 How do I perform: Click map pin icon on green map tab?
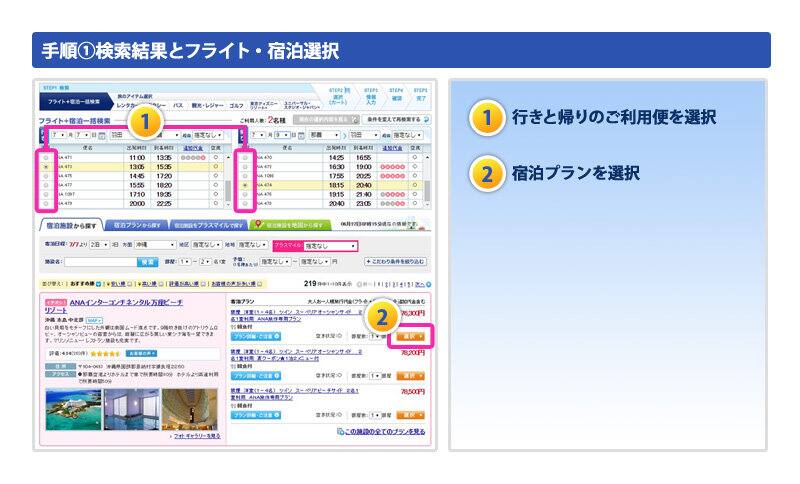tap(258, 227)
